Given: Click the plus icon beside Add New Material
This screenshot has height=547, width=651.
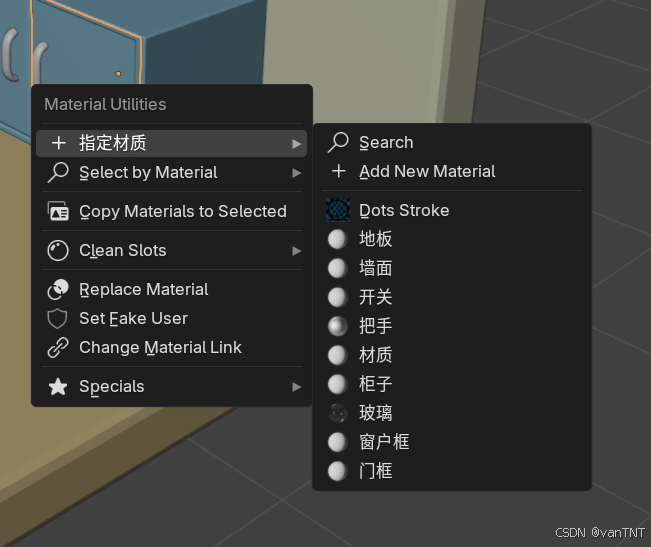Looking at the screenshot, I should (x=339, y=171).
